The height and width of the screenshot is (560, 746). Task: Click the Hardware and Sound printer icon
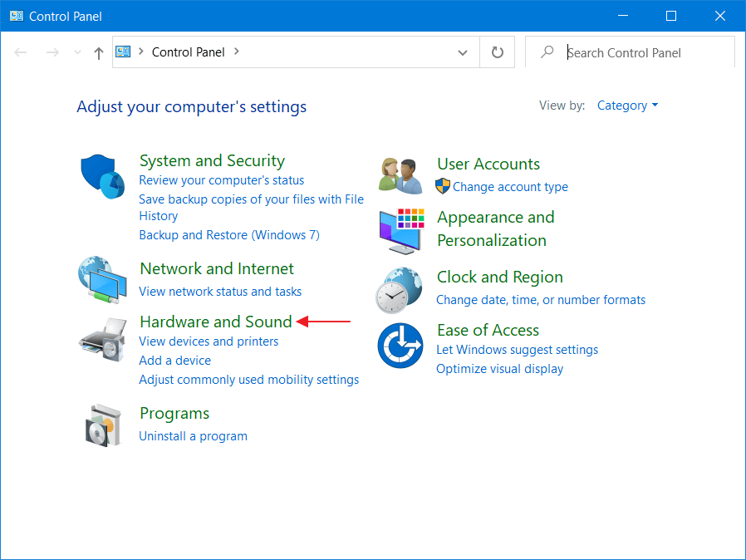point(103,340)
